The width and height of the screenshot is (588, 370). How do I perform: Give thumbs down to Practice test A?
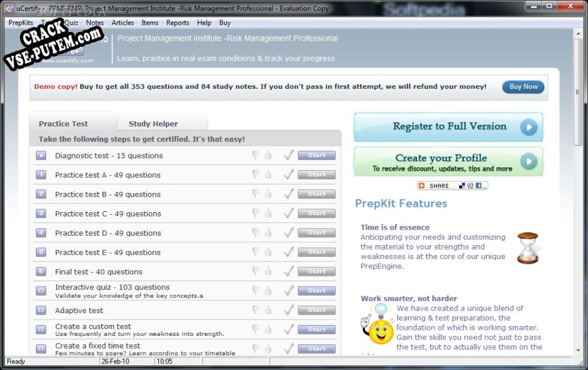(x=256, y=175)
